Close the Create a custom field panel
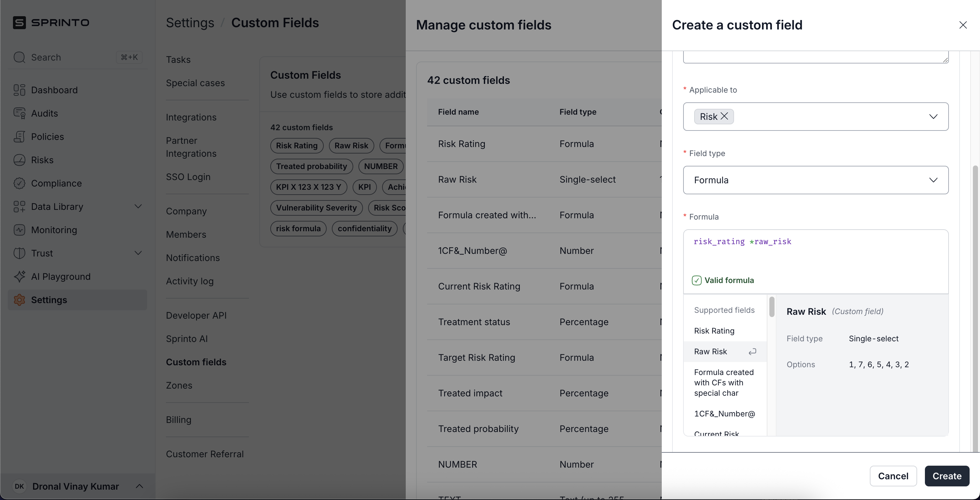This screenshot has height=500, width=980. tap(963, 25)
